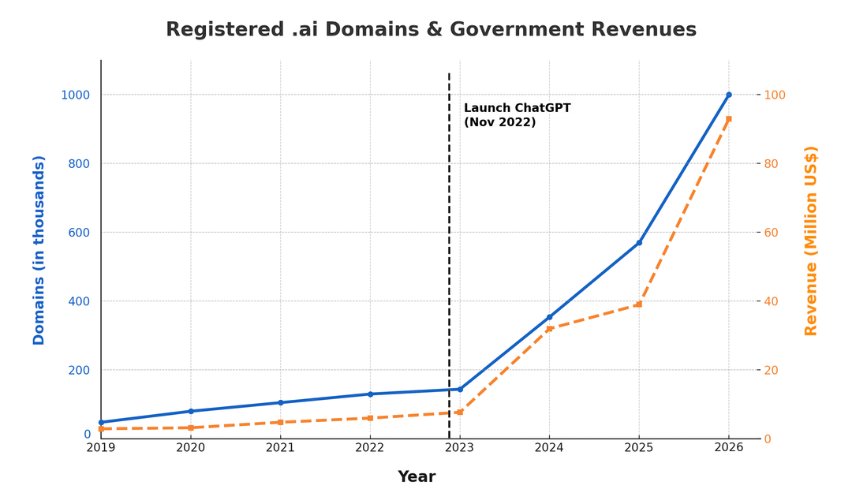The width and height of the screenshot is (852, 504).
Task: Click the blue domains point at 2021
Action: (280, 402)
